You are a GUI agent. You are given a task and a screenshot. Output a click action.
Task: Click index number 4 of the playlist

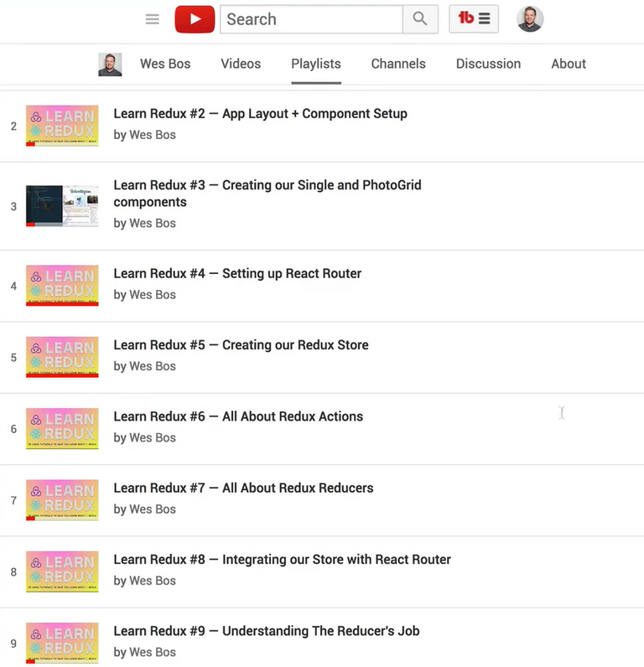point(13,287)
